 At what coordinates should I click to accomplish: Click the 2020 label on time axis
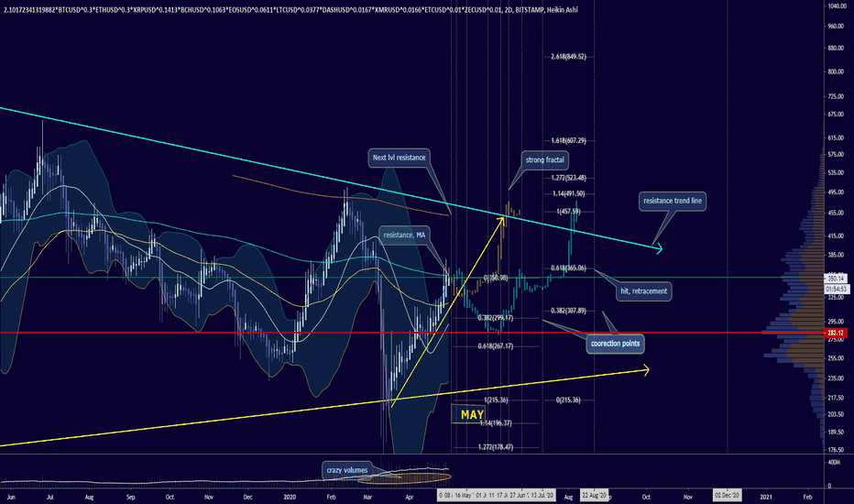(290, 497)
